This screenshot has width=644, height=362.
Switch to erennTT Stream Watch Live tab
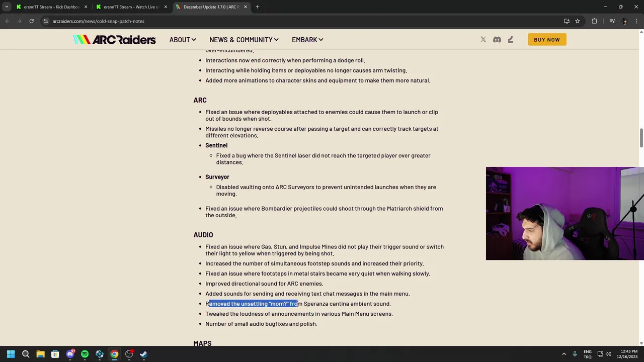pos(132,7)
